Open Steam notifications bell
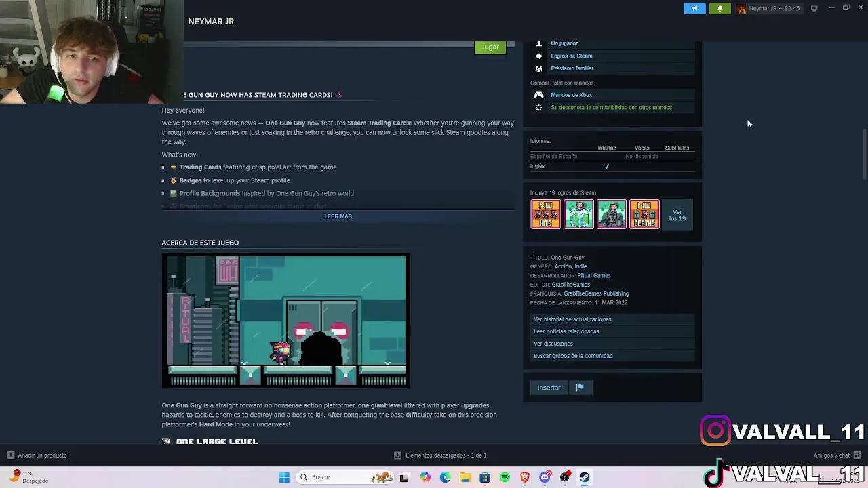The width and height of the screenshot is (868, 488). 719,8
